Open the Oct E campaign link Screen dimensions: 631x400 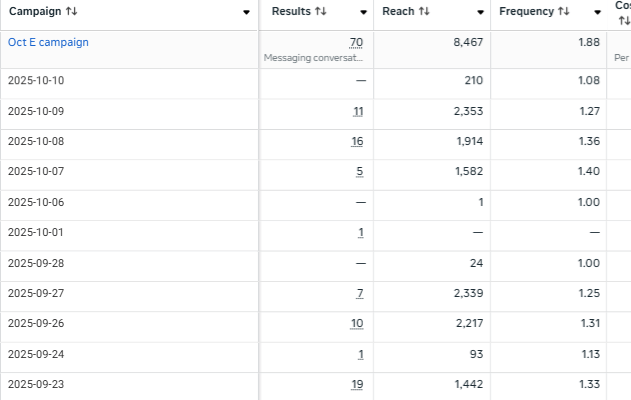point(48,42)
